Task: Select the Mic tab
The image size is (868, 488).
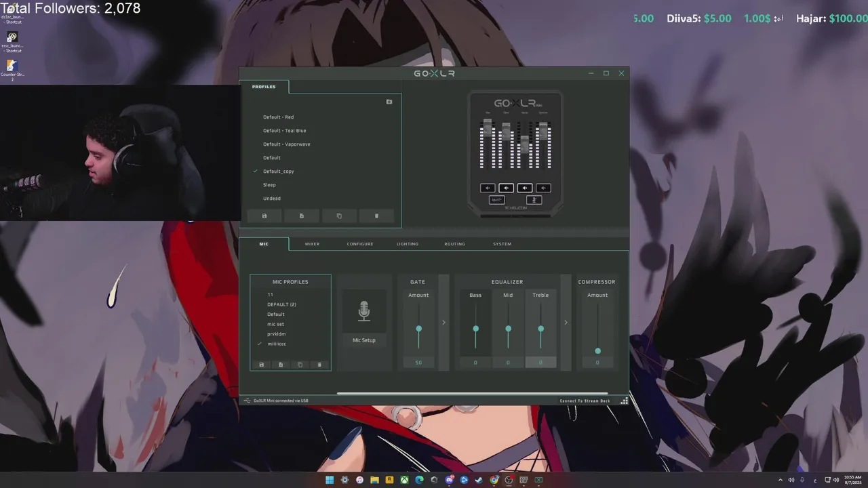Action: pos(264,244)
